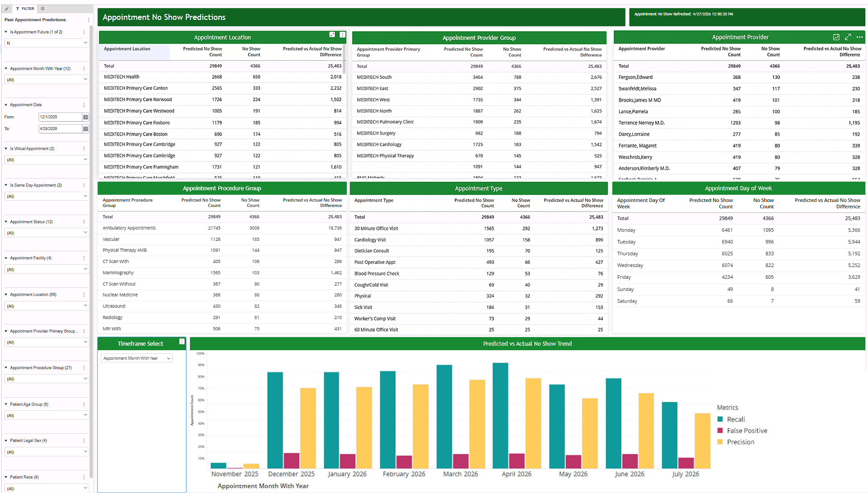Switch to the FILTER tab
The width and height of the screenshot is (868, 493).
coord(25,9)
